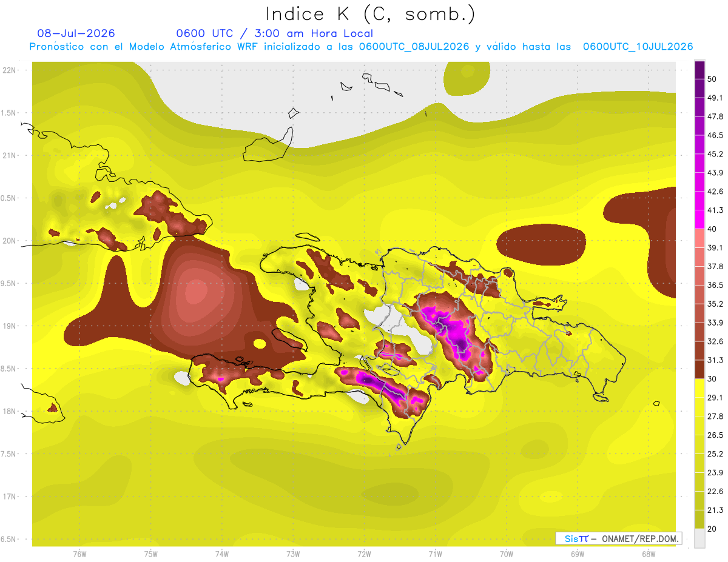Click the "25.2" color scale label

(x=715, y=453)
